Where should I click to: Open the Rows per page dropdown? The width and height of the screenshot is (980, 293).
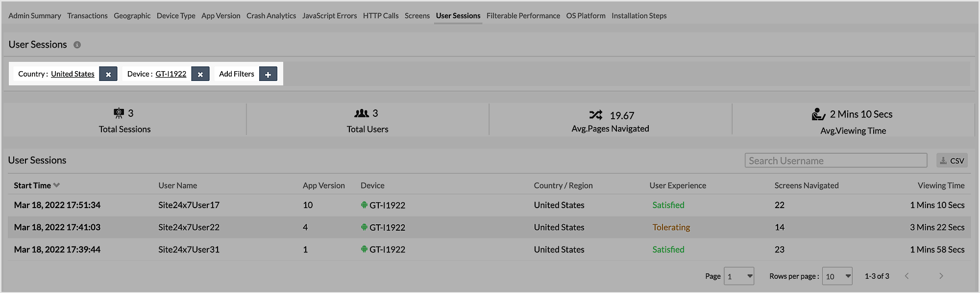coord(837,276)
